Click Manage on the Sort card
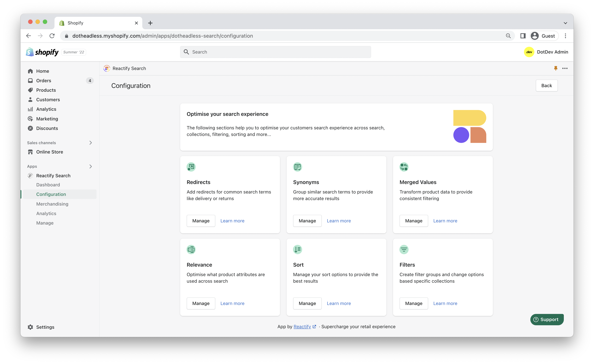 (307, 303)
